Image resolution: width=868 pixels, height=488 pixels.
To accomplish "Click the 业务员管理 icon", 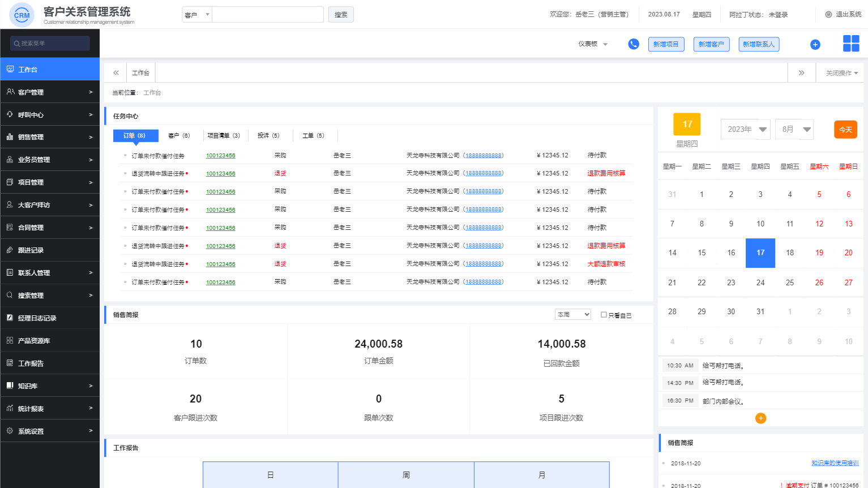I will click(x=10, y=160).
